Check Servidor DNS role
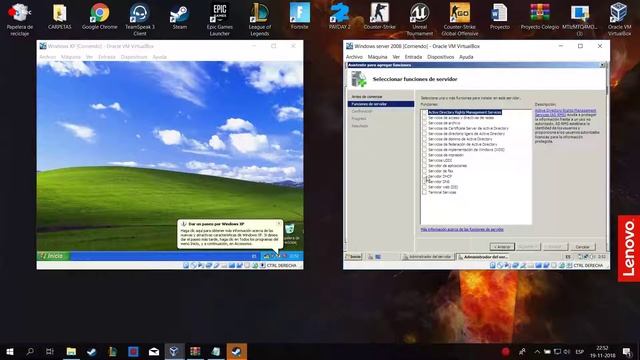This screenshot has width=640, height=360. [424, 182]
